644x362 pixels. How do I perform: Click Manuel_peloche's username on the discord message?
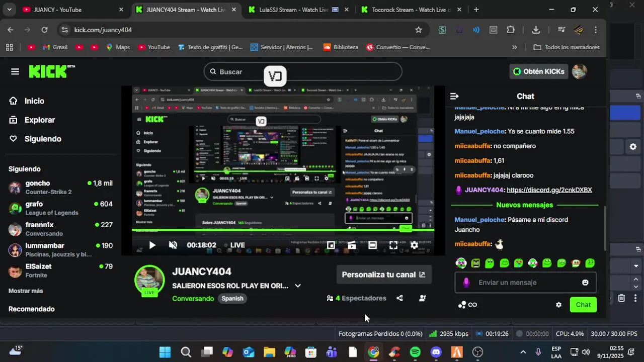coord(479,220)
